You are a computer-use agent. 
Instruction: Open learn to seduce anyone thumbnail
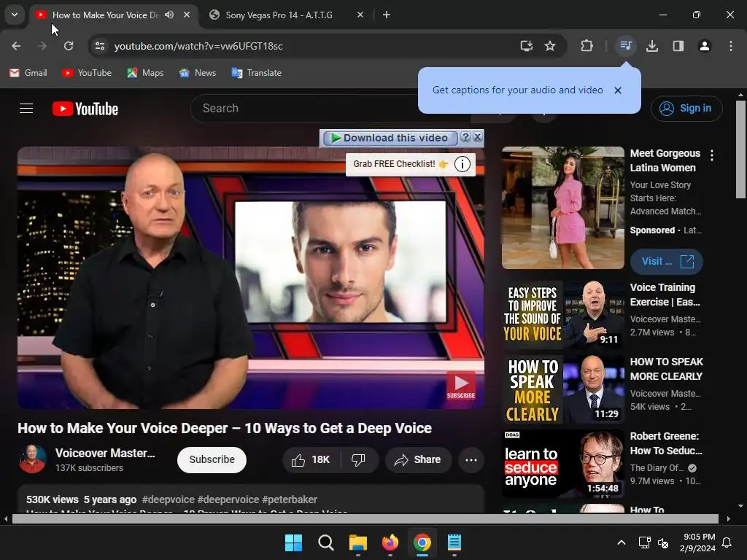[563, 463]
